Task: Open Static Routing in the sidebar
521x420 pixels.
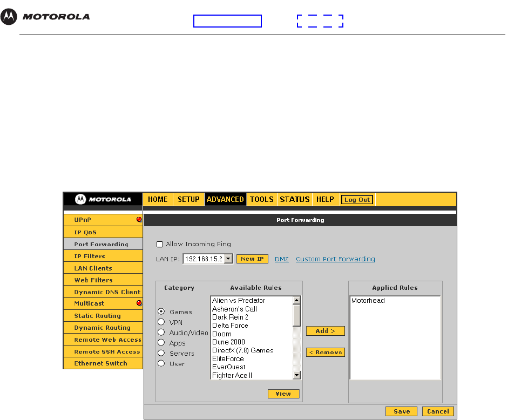Action: point(103,316)
